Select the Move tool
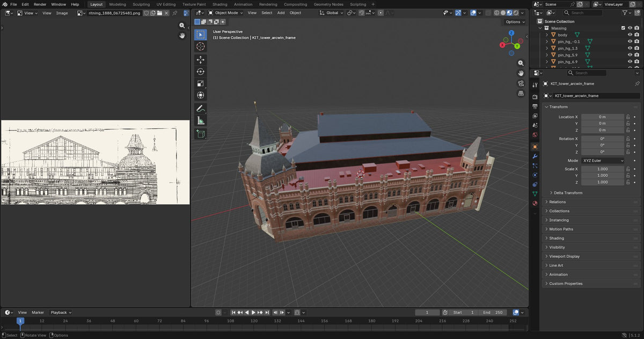This screenshot has width=644, height=339. click(x=200, y=60)
